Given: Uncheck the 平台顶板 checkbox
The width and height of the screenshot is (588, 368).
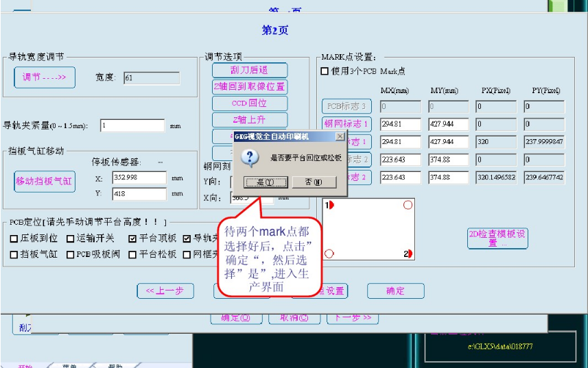Looking at the screenshot, I should point(133,239).
